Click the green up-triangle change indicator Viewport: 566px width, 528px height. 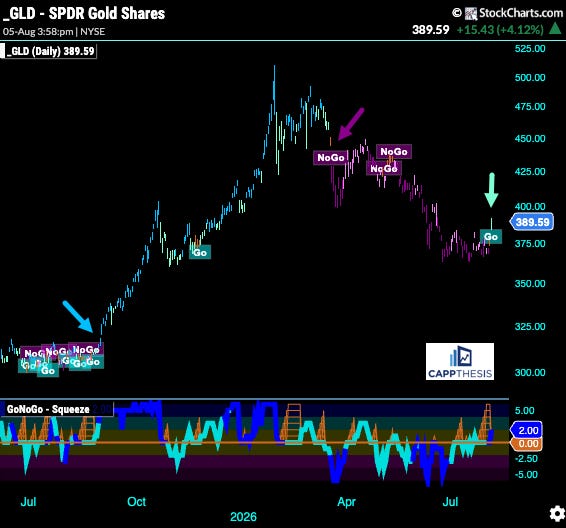click(555, 29)
